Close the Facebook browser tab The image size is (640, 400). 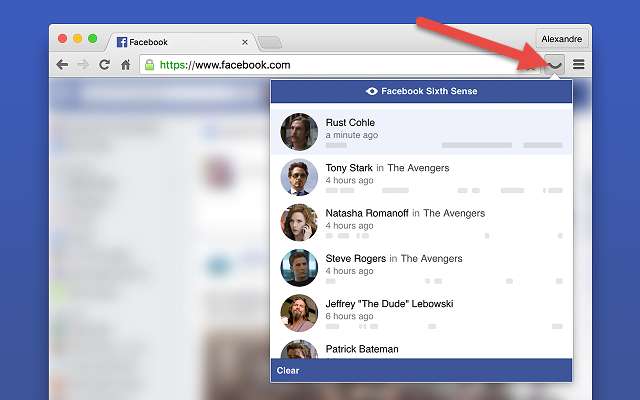(x=244, y=42)
